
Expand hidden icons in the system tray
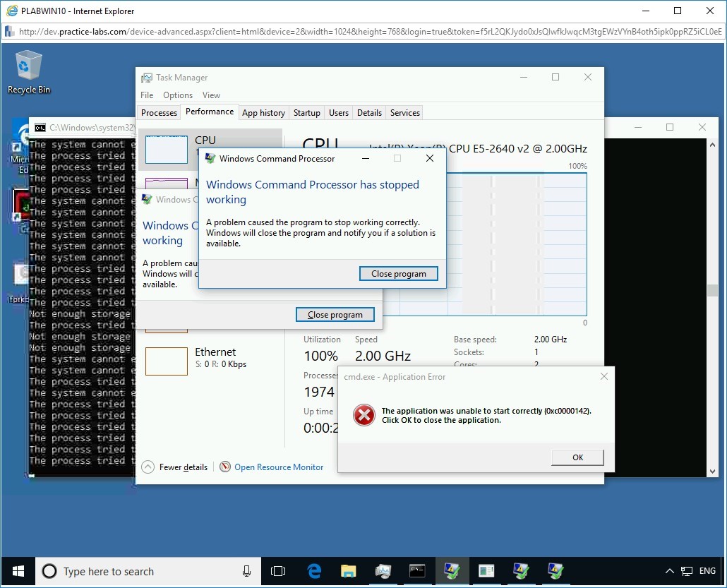coord(669,571)
